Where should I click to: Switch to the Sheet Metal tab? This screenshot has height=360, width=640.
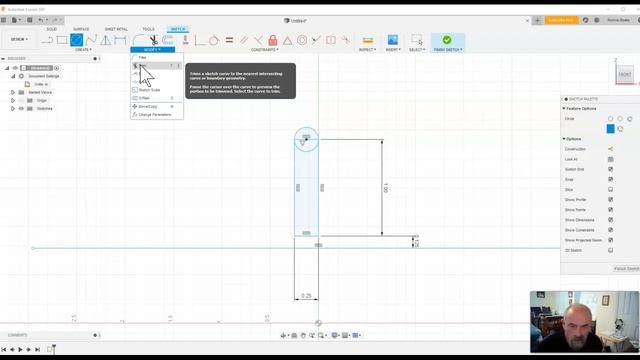point(116,29)
